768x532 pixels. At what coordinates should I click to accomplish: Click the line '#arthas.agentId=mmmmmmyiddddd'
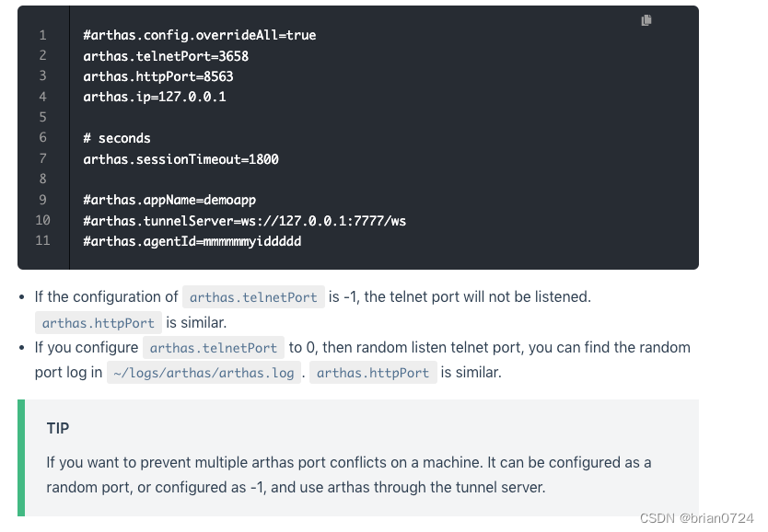click(x=192, y=241)
